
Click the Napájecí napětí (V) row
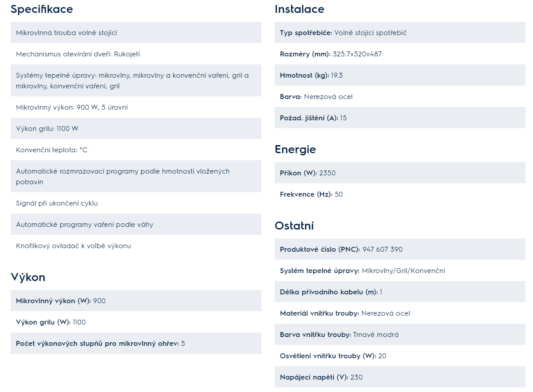pos(400,377)
